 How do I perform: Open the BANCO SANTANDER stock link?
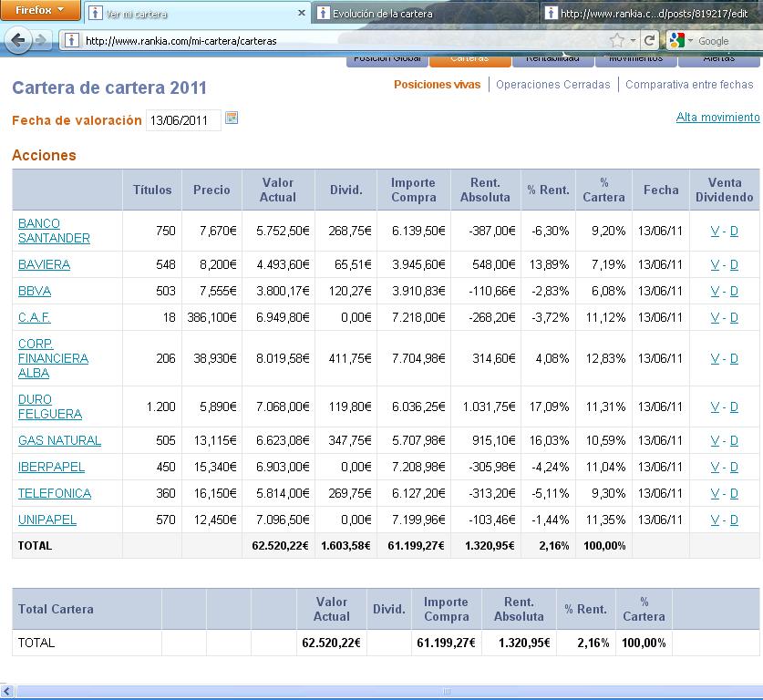(54, 231)
